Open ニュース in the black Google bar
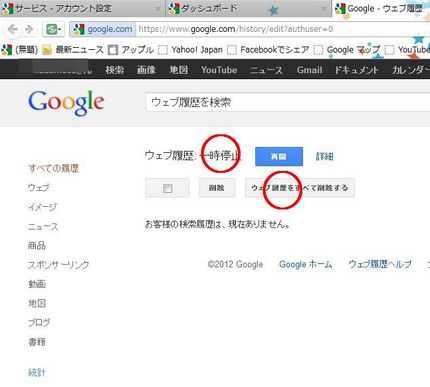 [266, 70]
